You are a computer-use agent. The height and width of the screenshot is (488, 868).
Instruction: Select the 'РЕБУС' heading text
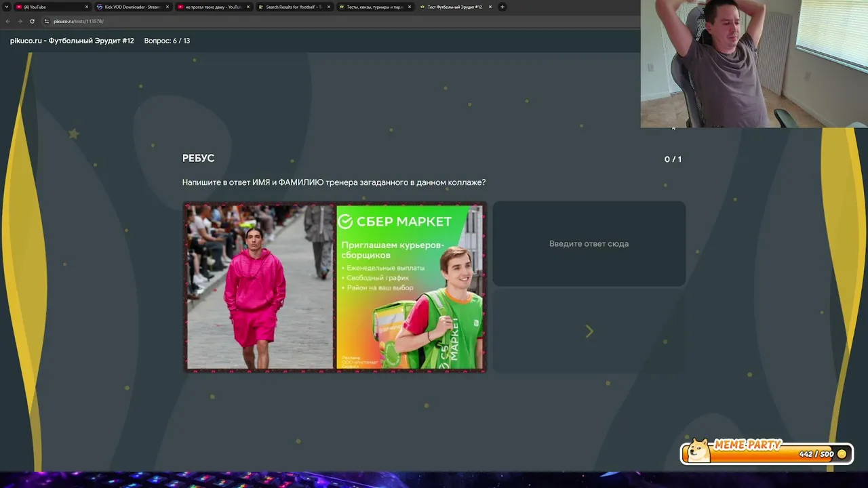tap(198, 158)
